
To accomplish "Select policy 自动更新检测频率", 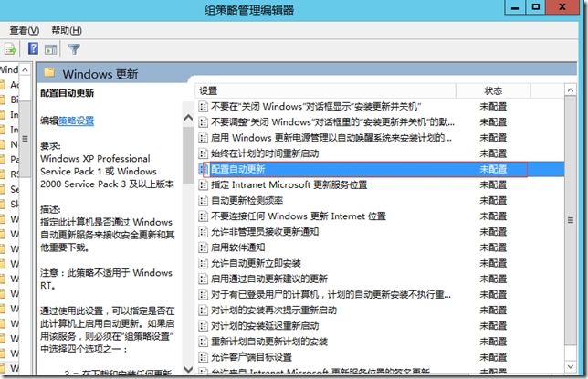I will [x=247, y=201].
